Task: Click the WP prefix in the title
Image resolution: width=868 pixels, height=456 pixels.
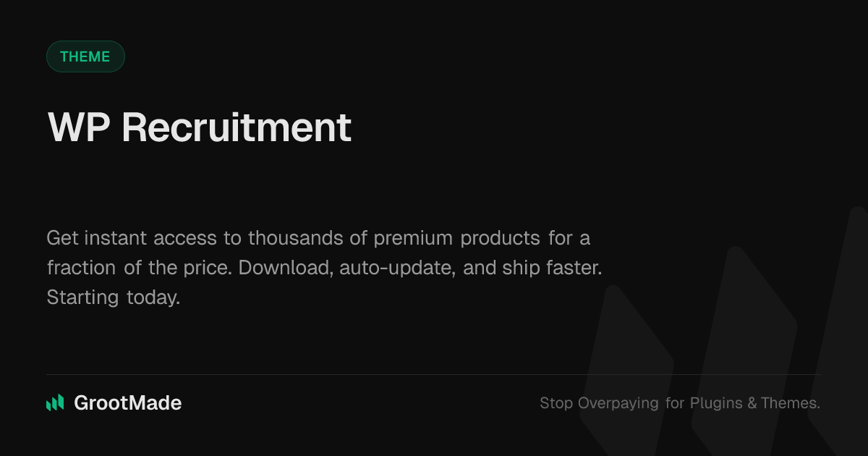Action: point(79,127)
